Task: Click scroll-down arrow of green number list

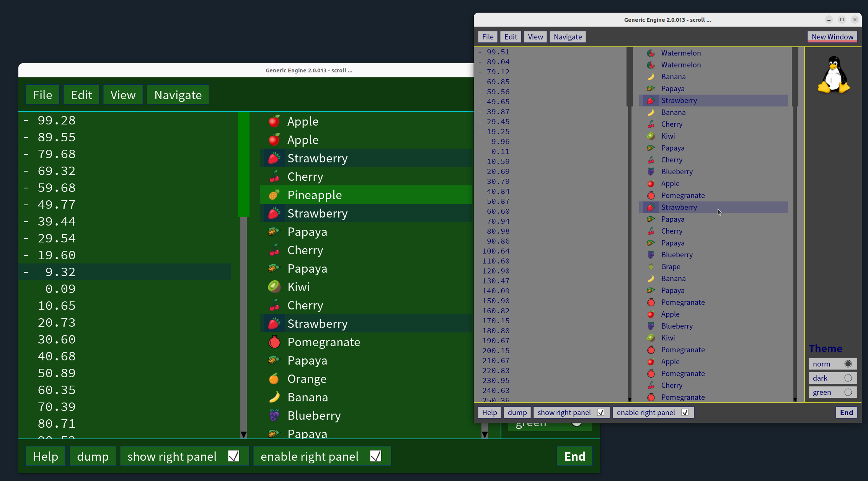Action: [243, 435]
